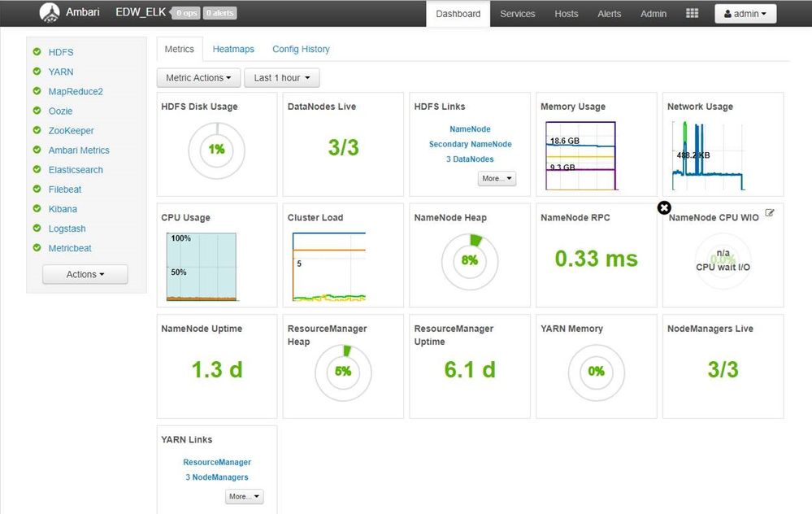Click the green status icon beside HDFS
Screen dimensions: 812x514
[37, 52]
